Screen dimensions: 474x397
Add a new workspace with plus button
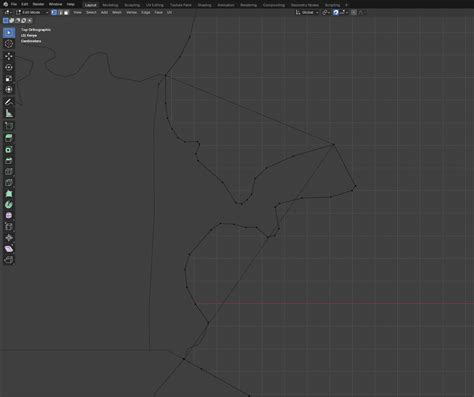click(x=347, y=5)
